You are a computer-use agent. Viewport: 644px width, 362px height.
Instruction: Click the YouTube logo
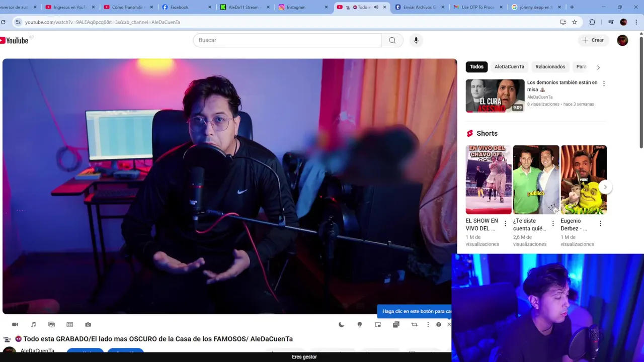click(x=15, y=40)
